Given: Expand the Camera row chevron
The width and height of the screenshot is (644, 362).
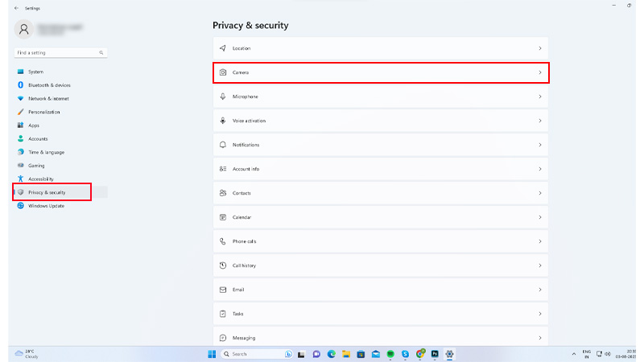Looking at the screenshot, I should pyautogui.click(x=540, y=72).
